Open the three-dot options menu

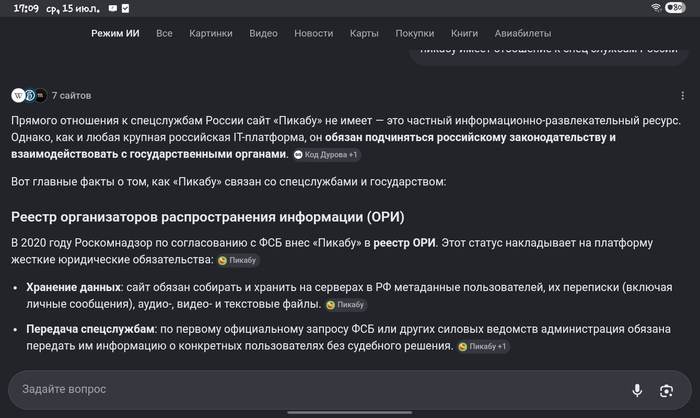coord(682,96)
